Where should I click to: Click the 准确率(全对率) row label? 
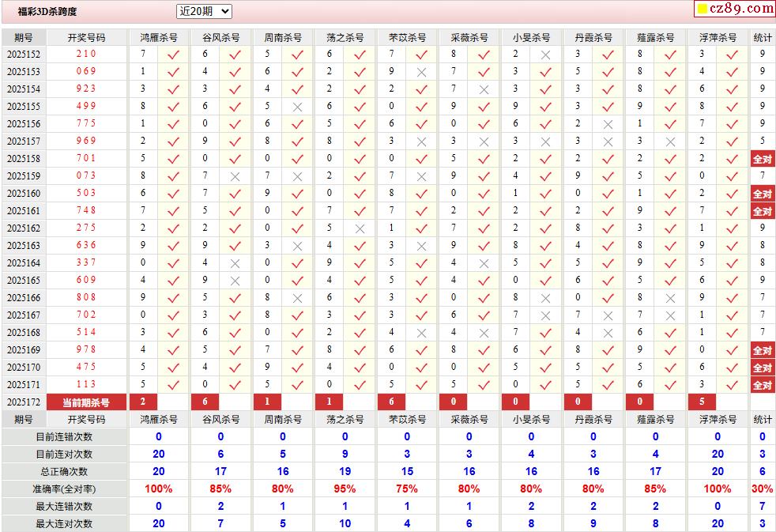point(64,489)
